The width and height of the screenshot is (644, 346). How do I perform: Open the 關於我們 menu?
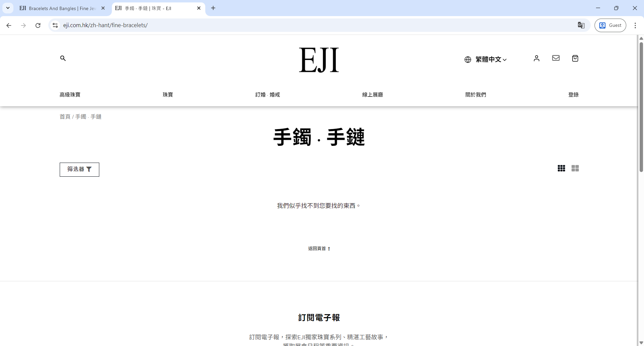(476, 95)
